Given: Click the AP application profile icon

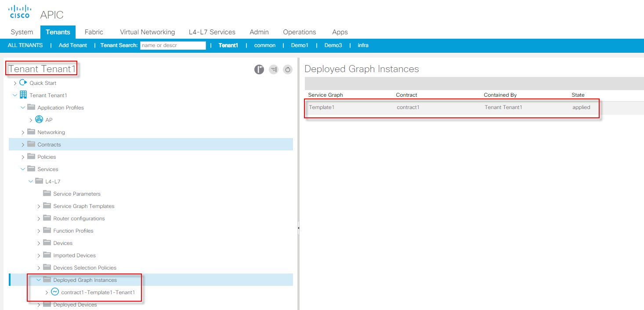Looking at the screenshot, I should (39, 120).
